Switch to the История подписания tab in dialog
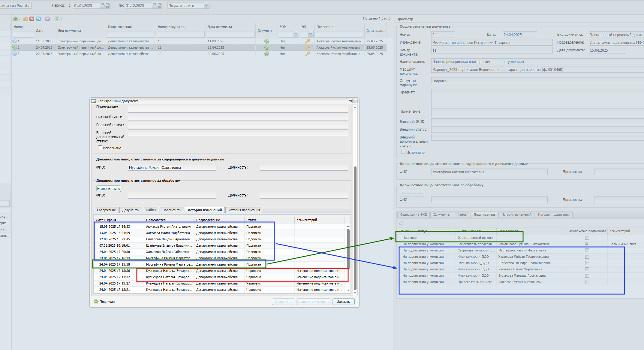 pos(244,210)
